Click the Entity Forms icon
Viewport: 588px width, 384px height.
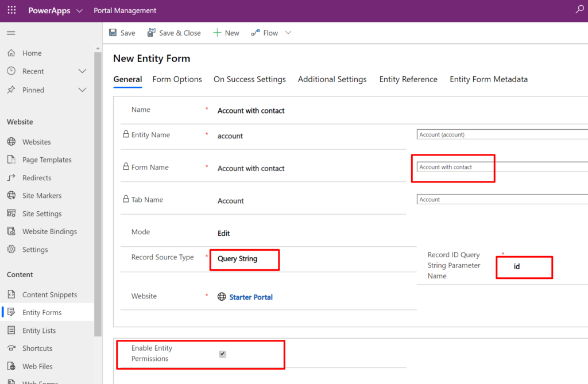[x=11, y=312]
